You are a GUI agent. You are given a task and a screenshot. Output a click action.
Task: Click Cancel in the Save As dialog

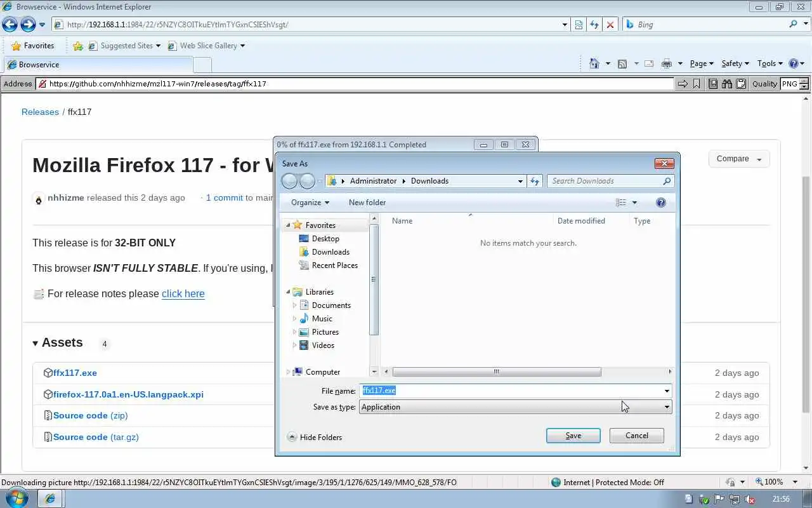coord(637,436)
